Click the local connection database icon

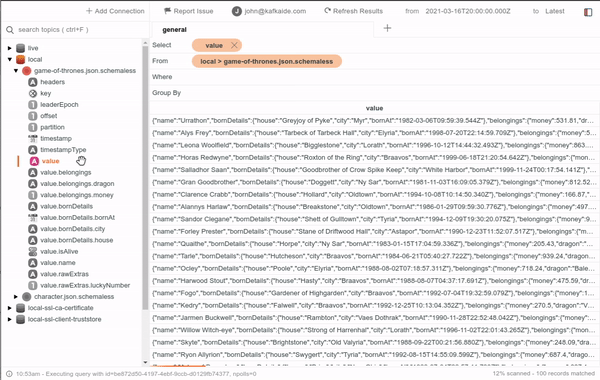pos(21,59)
